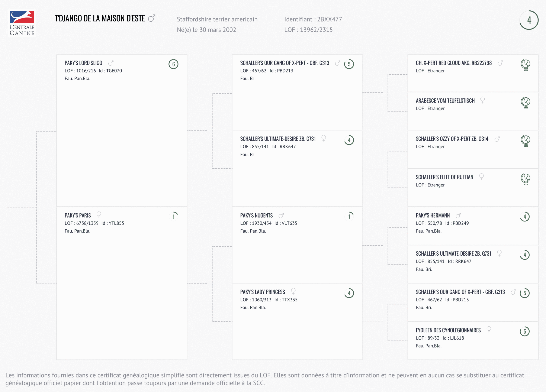This screenshot has height=392, width=546.
Task: Open PAKY'S HERMANN ancestor name
Action: pos(433,215)
